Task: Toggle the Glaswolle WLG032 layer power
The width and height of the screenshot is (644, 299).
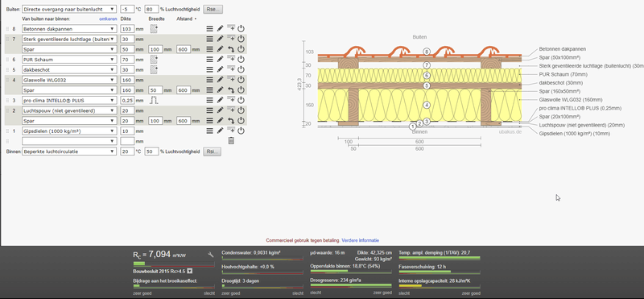Action: point(241,80)
